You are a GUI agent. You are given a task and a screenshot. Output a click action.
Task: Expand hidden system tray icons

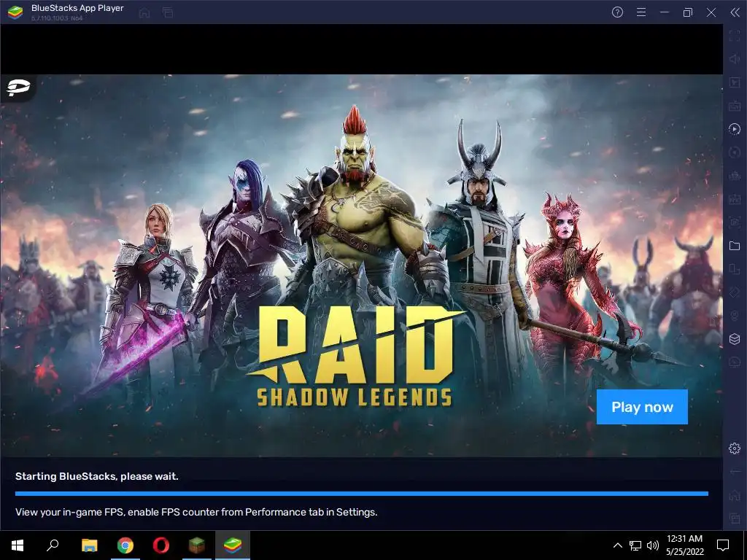[617, 545]
